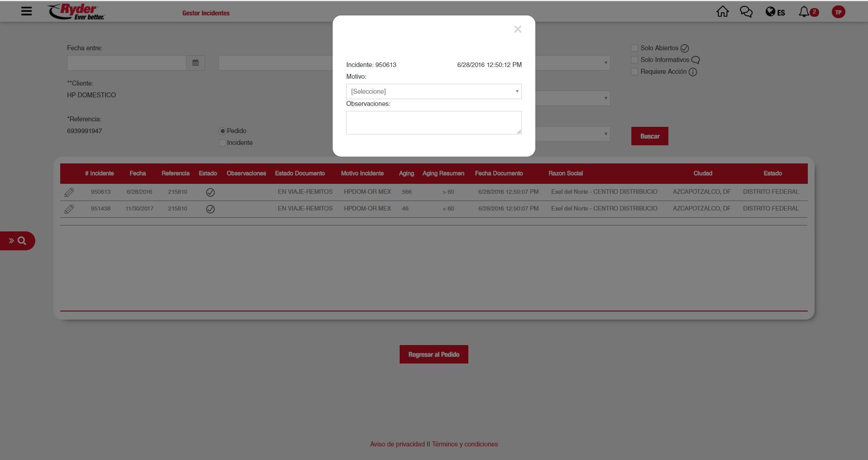This screenshot has height=460, width=868.
Task: Open the Motivo dropdown in dialog
Action: [434, 91]
